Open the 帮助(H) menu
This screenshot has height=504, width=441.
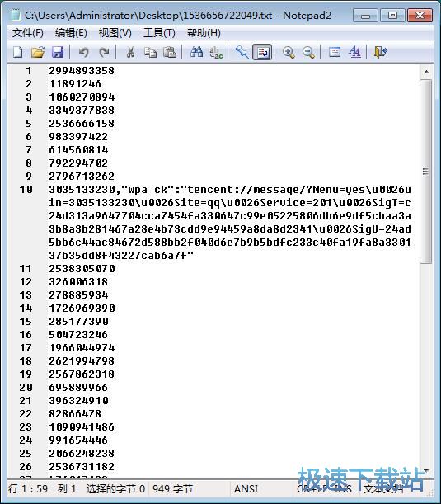[204, 33]
